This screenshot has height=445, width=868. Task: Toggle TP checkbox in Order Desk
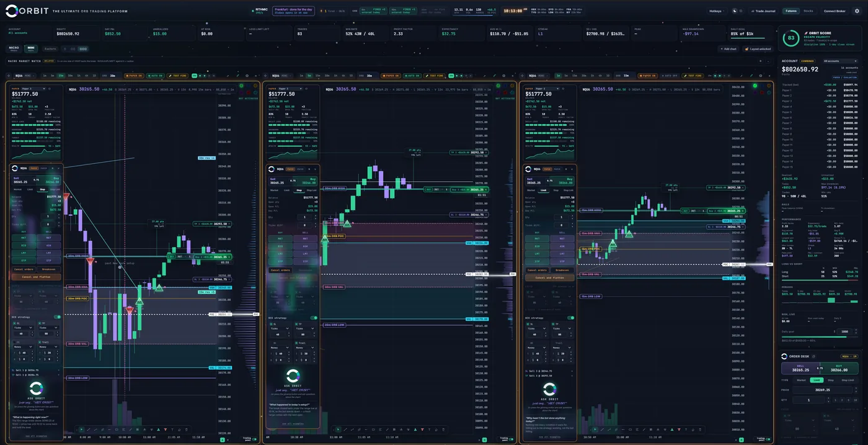(785, 416)
